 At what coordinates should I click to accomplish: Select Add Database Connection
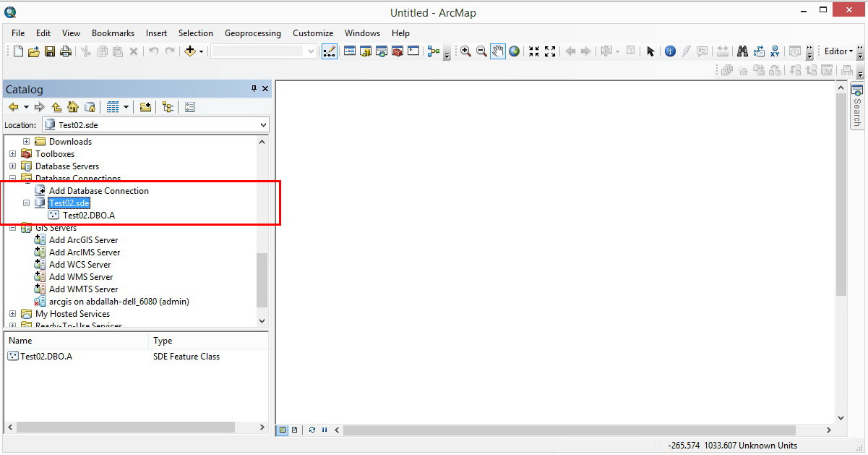[x=99, y=191]
